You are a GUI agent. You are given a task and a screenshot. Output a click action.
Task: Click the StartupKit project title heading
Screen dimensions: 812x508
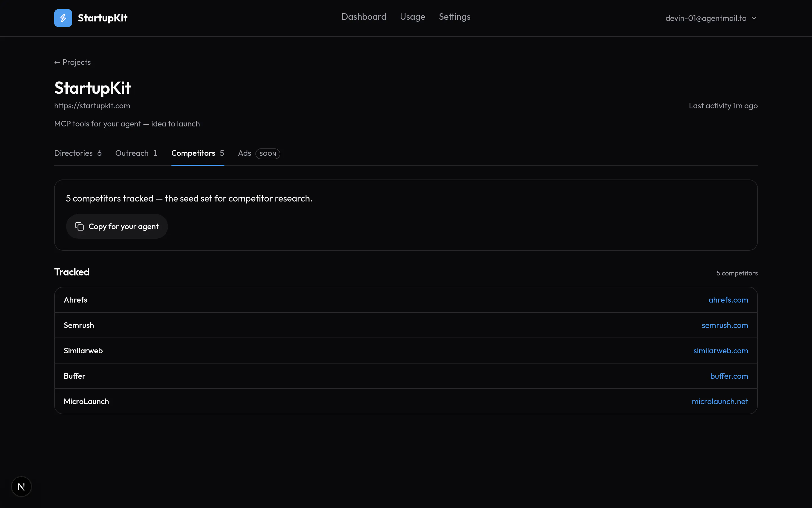click(x=92, y=88)
